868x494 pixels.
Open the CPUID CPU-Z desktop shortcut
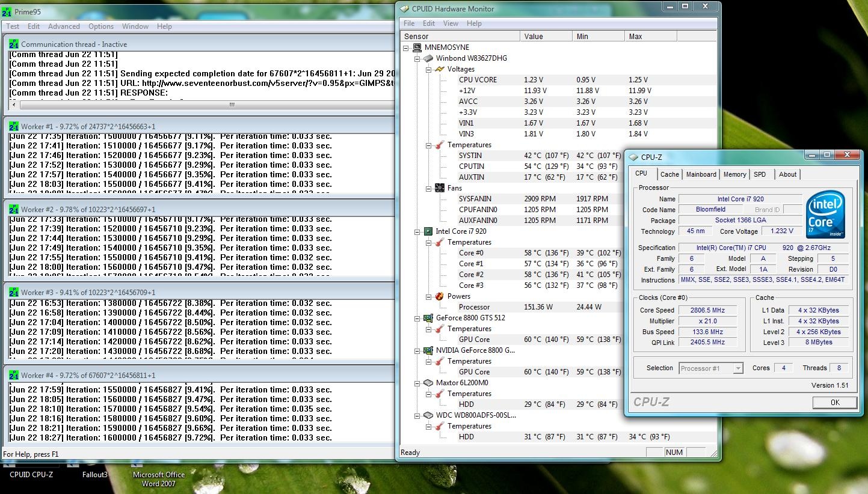31,475
